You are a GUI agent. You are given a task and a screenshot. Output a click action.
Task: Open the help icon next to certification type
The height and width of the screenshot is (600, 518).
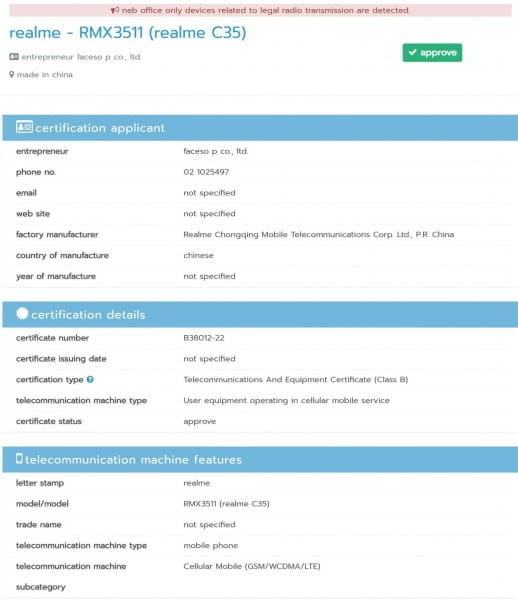coord(90,380)
